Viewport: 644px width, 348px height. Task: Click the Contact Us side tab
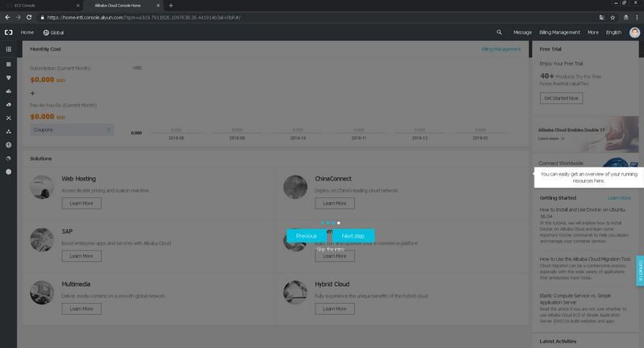coord(640,271)
